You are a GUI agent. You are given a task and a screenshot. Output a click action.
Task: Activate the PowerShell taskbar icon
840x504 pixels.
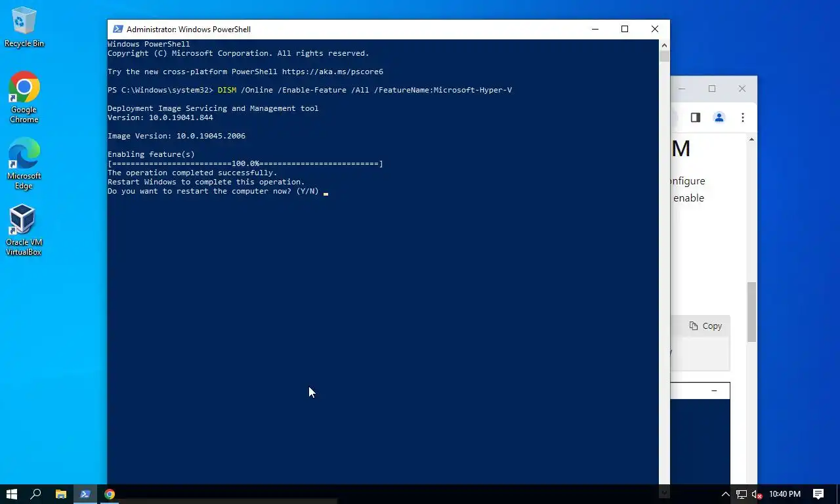point(85,494)
